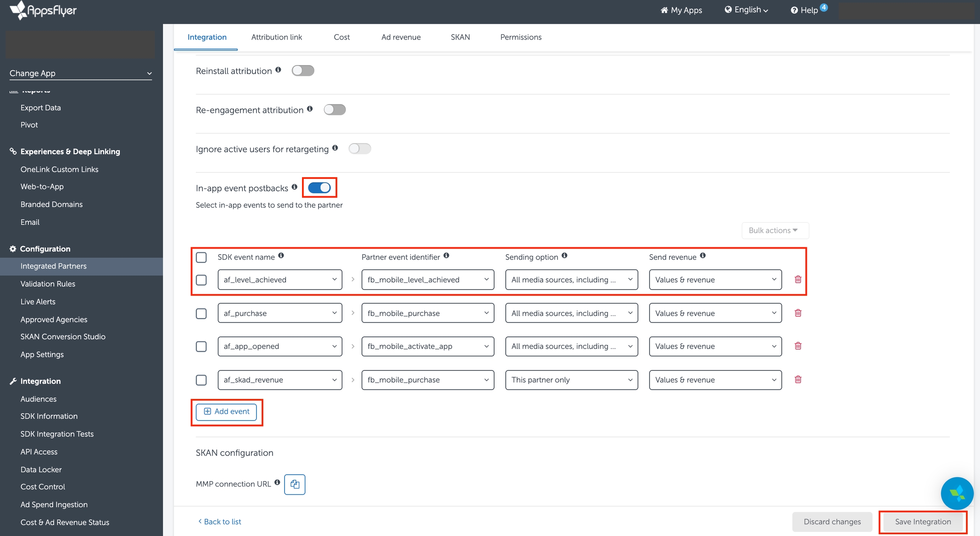Image resolution: width=980 pixels, height=536 pixels.
Task: Click info icon next to Sending option
Action: click(564, 255)
